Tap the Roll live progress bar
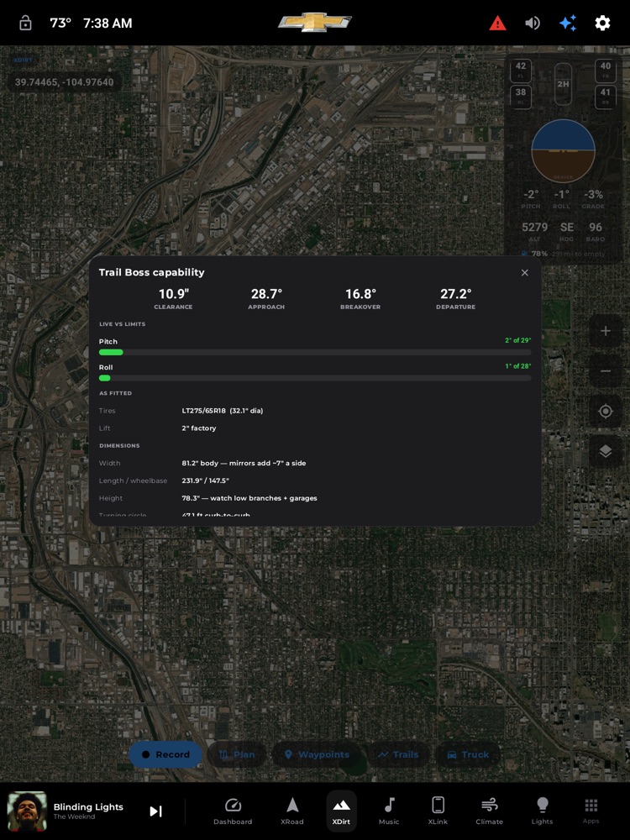Image resolution: width=630 pixels, height=840 pixels. click(x=315, y=378)
